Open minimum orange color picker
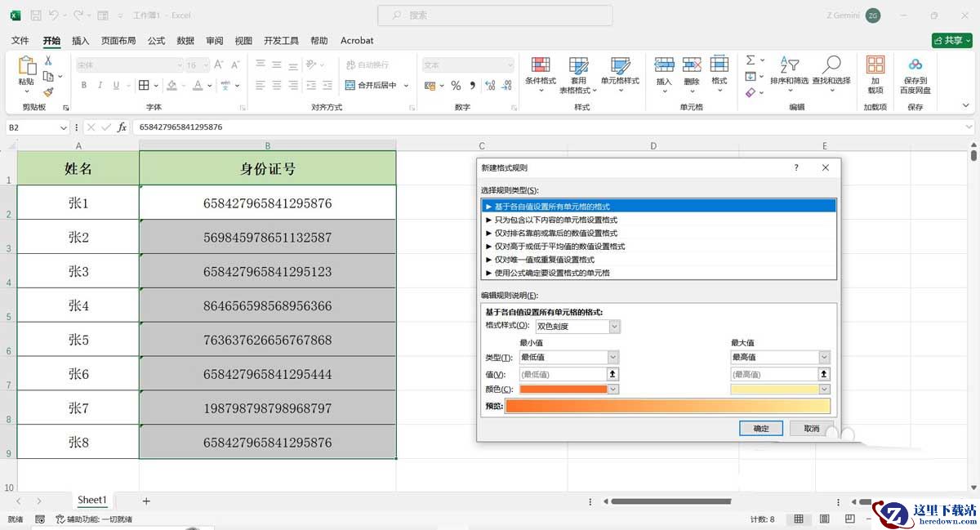The height and width of the screenshot is (530, 980). tap(569, 390)
